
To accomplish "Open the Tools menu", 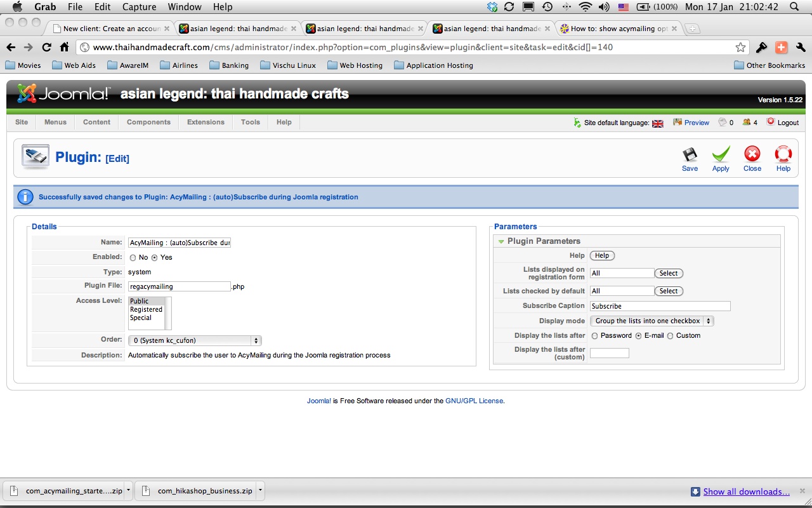I will click(x=251, y=123).
